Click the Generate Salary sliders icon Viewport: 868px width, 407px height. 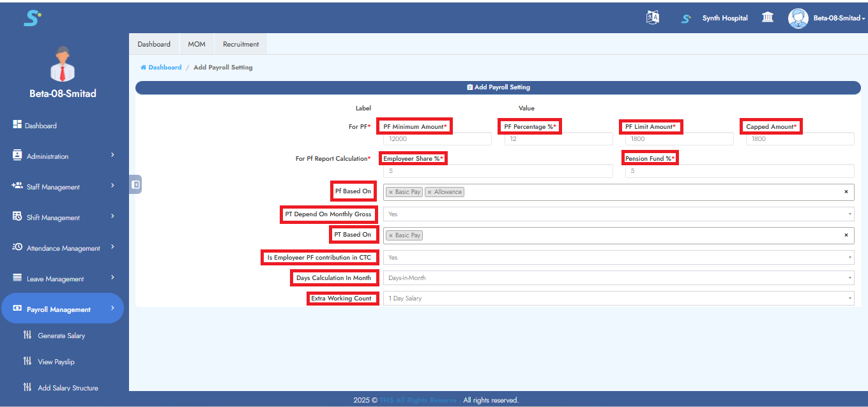[x=27, y=336]
